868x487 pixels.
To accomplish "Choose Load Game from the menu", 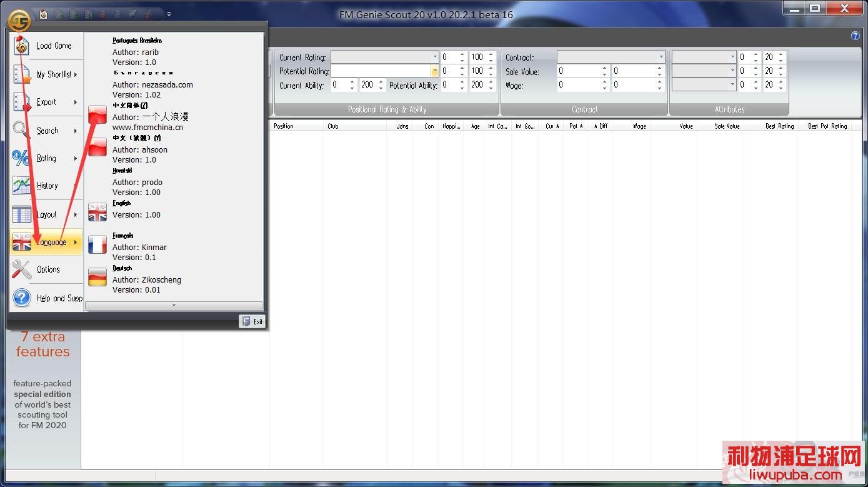I will pyautogui.click(x=47, y=46).
